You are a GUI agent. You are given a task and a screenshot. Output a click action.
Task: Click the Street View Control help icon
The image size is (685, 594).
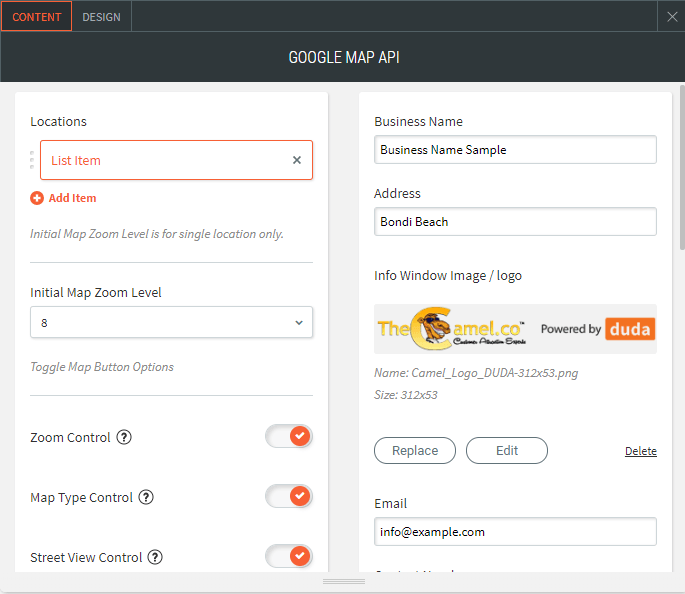155,557
